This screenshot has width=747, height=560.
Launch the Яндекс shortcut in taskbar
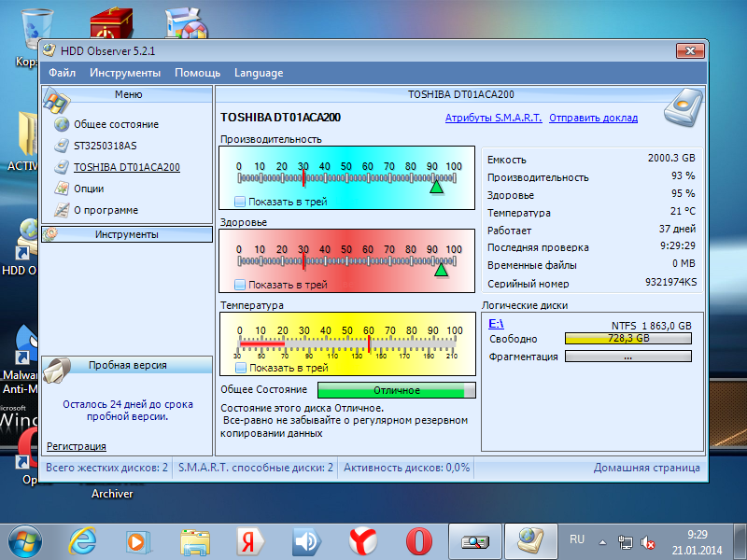click(x=249, y=542)
